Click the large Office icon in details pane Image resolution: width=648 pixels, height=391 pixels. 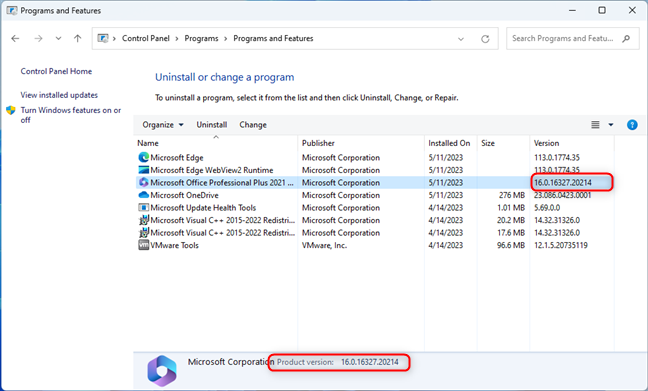tap(162, 371)
